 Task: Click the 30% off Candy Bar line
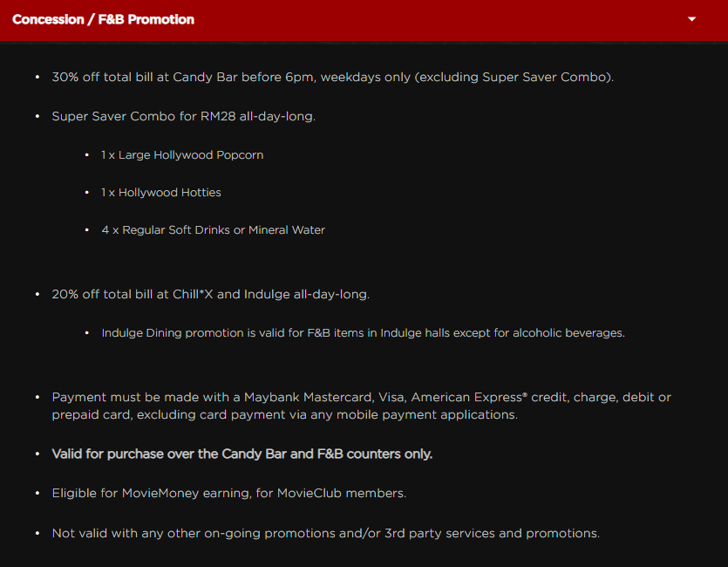click(x=332, y=77)
